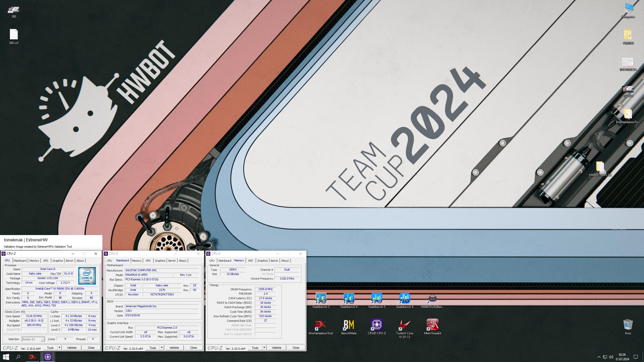
Task: Click Close in the CPU tab window
Action: (91, 348)
